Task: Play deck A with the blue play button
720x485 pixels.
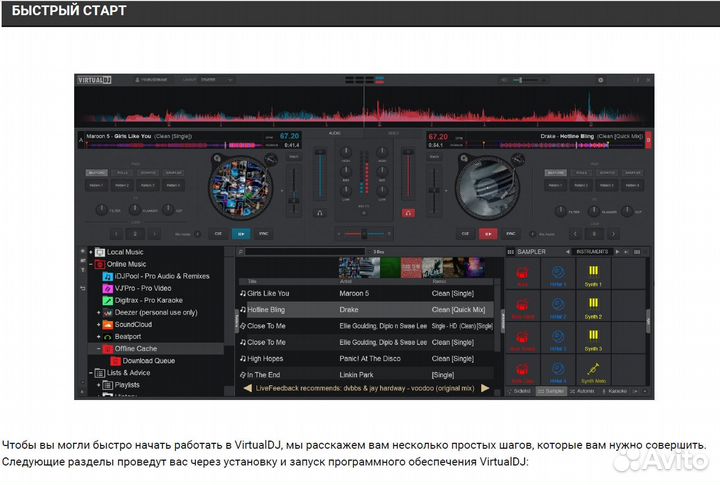Action: (241, 234)
